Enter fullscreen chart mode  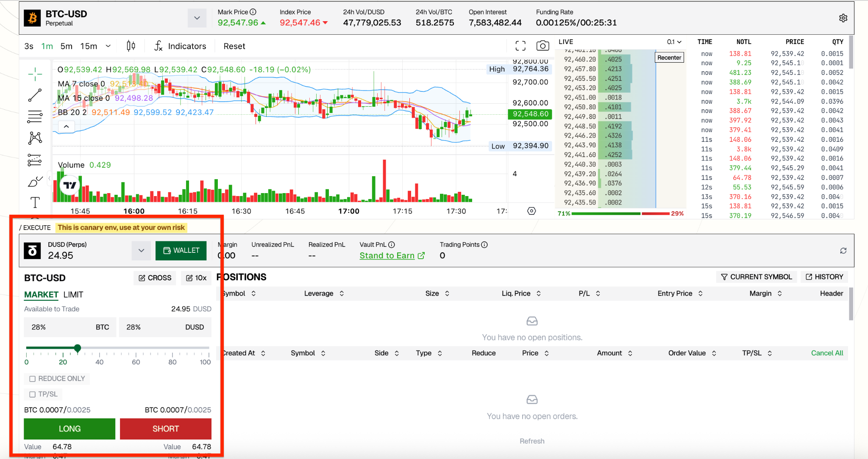click(x=520, y=46)
